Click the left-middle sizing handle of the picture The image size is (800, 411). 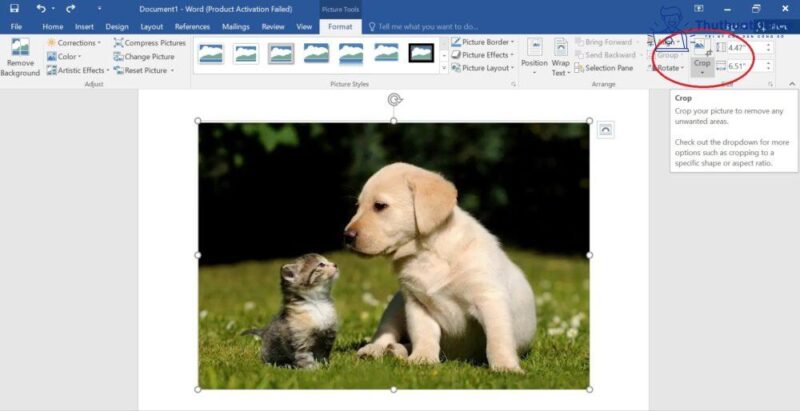198,255
